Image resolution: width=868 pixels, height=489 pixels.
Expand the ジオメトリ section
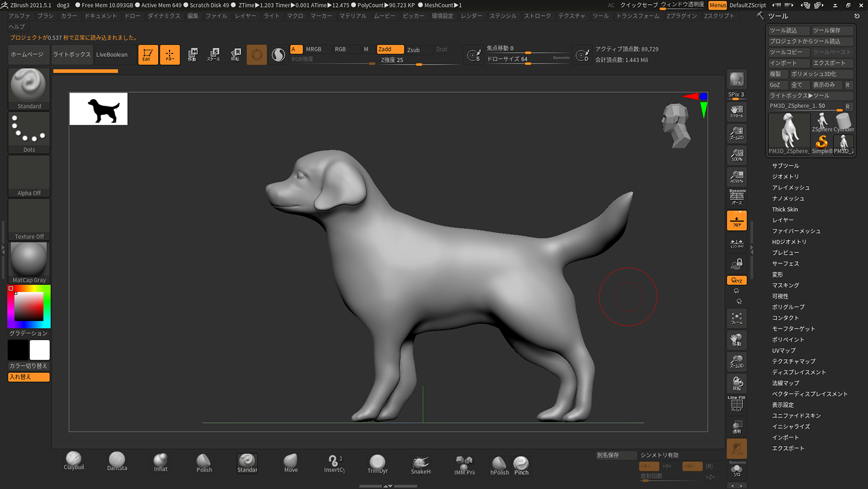[x=785, y=177]
